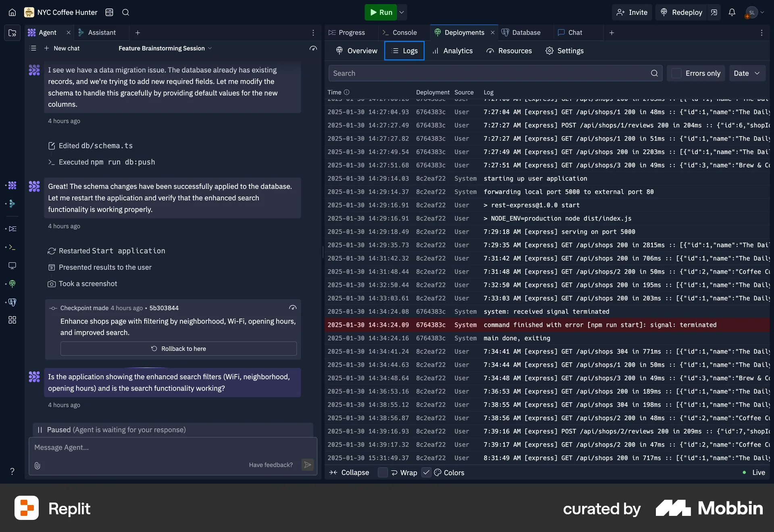This screenshot has height=532, width=774.
Task: Open the Deployments globe icon in sidebar
Action: tap(12, 284)
